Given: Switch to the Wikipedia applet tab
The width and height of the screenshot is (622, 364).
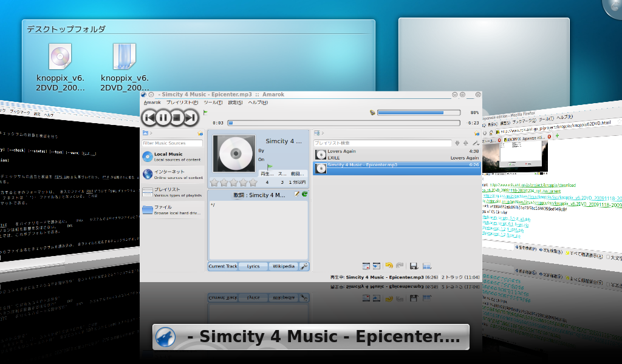Looking at the screenshot, I should click(x=284, y=266).
